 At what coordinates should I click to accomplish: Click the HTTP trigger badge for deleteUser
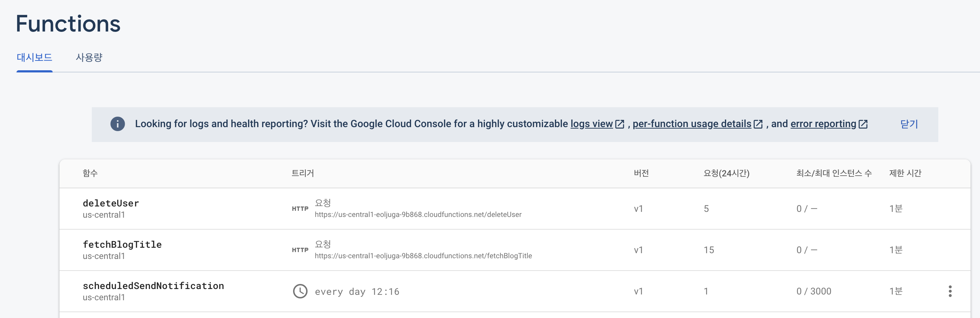coord(300,209)
